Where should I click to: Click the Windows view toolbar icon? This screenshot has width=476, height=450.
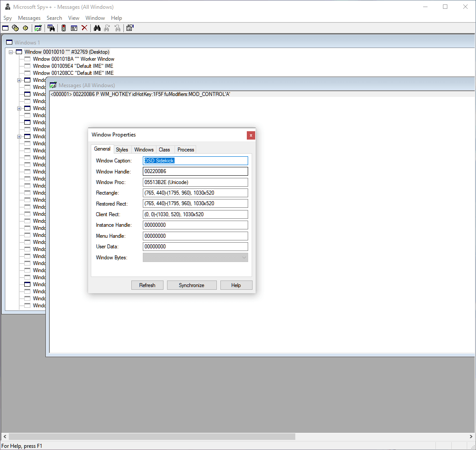coord(5,28)
